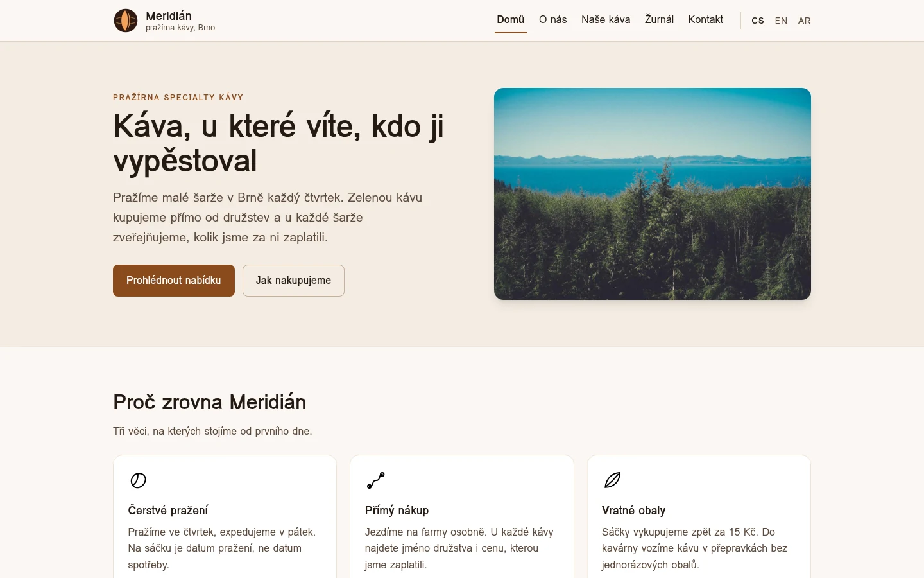
Task: Click the main heading "Káva, u které víte"
Action: pos(278,143)
